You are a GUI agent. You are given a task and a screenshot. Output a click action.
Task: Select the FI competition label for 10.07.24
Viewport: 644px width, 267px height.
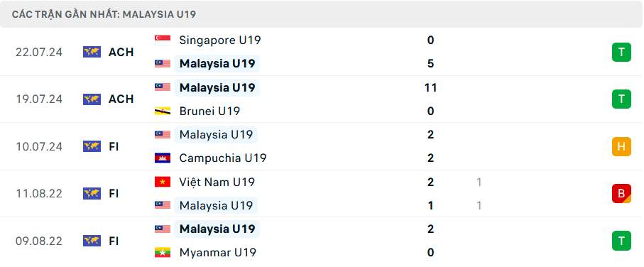pos(114,146)
